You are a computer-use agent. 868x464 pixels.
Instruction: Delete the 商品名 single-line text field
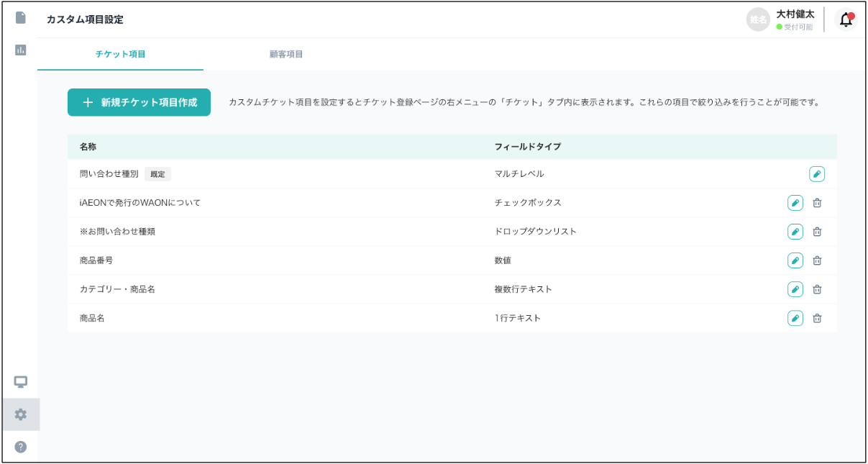click(817, 318)
